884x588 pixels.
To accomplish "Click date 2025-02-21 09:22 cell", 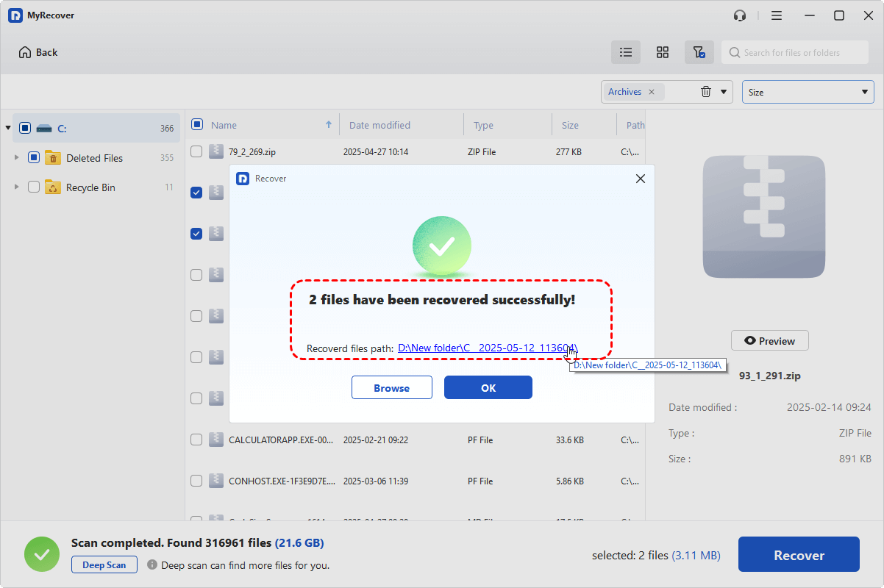I will point(376,440).
